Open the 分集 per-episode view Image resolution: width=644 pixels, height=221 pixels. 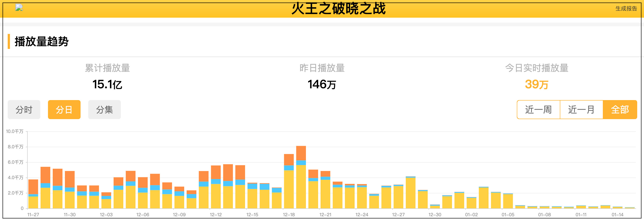tap(104, 110)
